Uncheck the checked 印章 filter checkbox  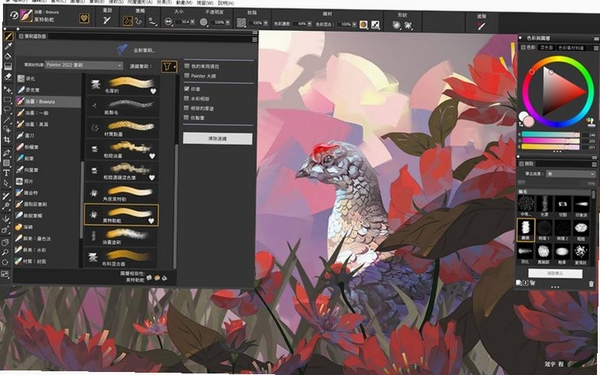coord(187,88)
